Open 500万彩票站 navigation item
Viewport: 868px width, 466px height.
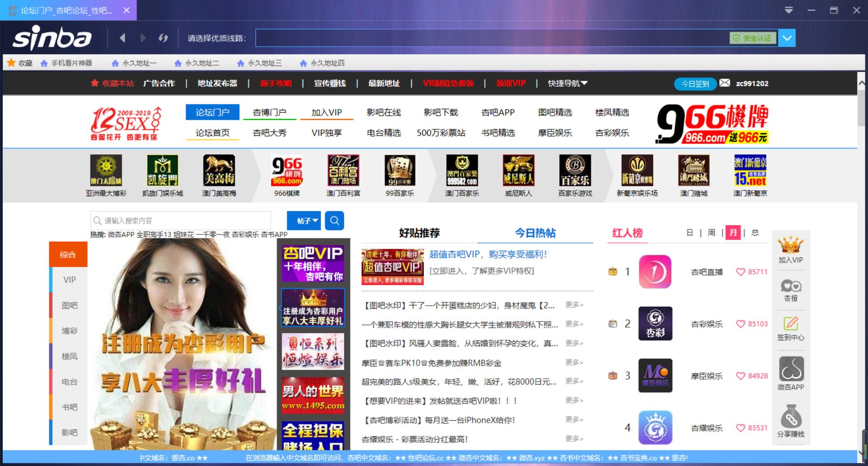point(441,133)
